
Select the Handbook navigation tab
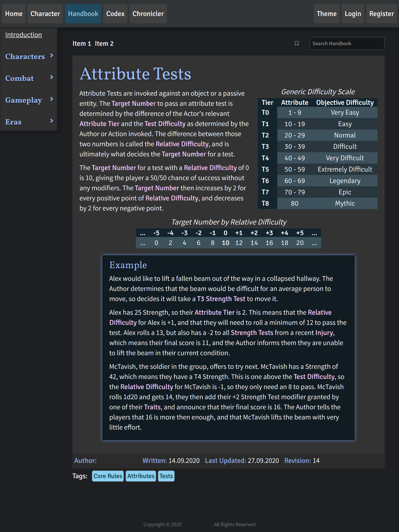[x=83, y=14]
